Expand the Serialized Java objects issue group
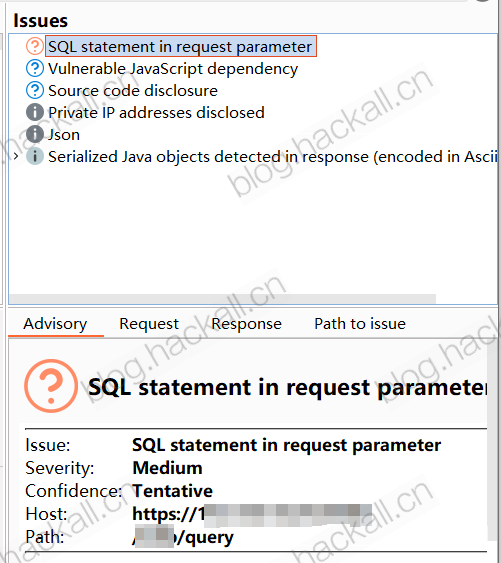501x563 pixels. coord(16,156)
